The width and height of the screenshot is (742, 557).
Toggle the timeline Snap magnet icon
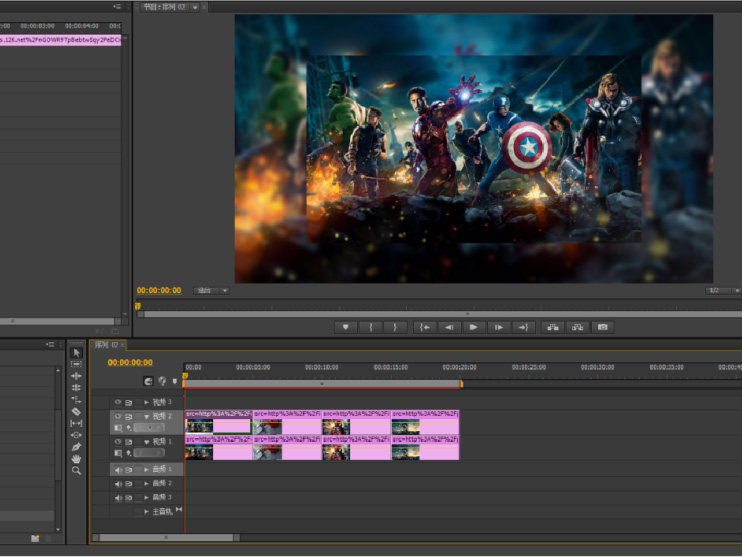[x=148, y=381]
